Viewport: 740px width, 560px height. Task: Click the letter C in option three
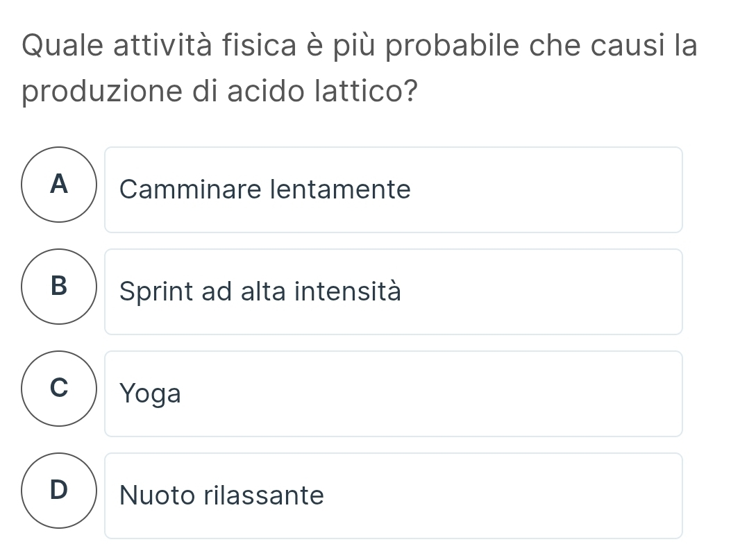[60, 389]
